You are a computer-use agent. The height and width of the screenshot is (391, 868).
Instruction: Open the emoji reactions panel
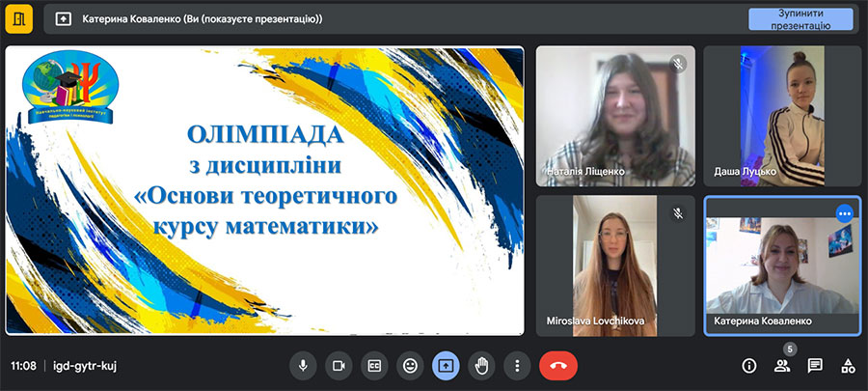coord(410,366)
